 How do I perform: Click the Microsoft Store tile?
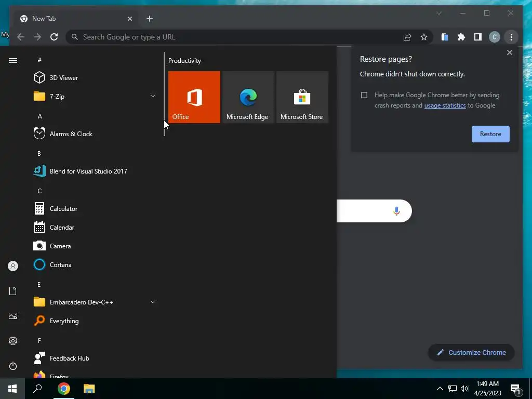point(302,97)
